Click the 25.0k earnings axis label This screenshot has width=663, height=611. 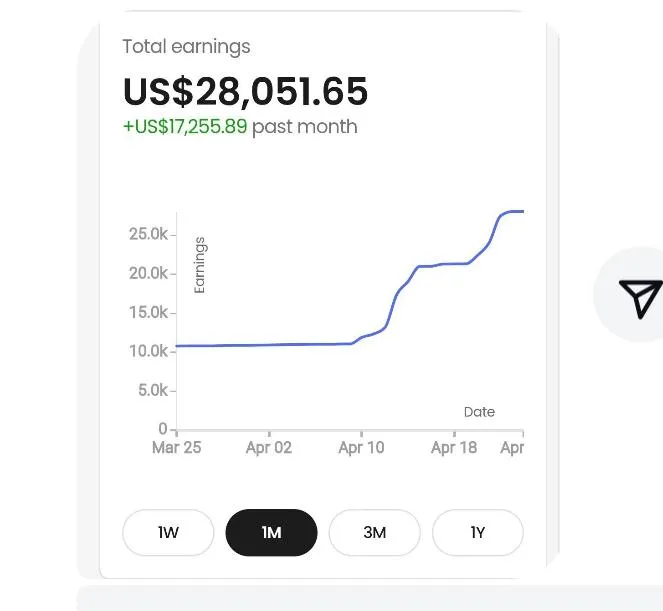pyautogui.click(x=148, y=234)
